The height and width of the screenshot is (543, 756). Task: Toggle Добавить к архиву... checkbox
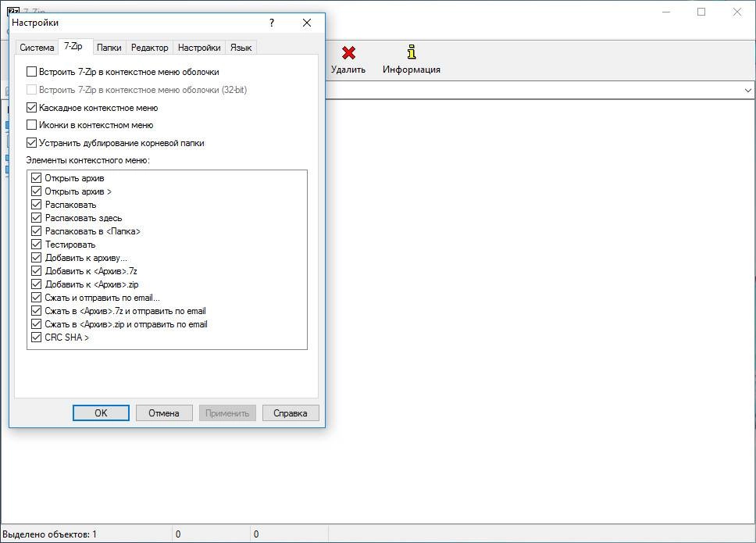point(36,258)
